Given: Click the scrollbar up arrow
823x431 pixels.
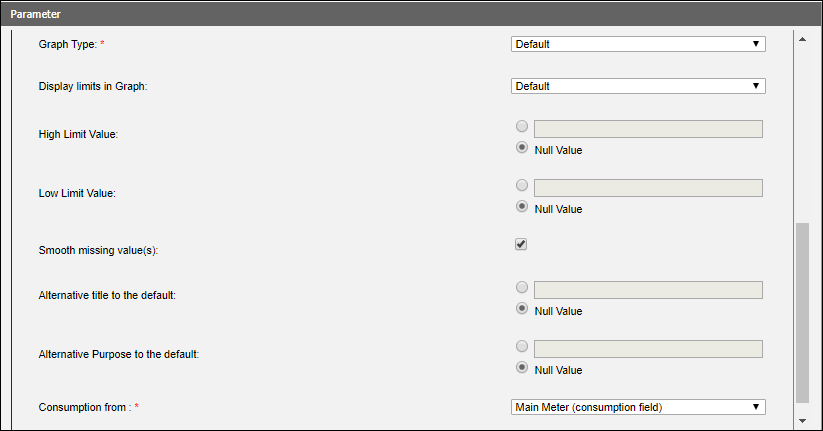Looking at the screenshot, I should (x=802, y=40).
